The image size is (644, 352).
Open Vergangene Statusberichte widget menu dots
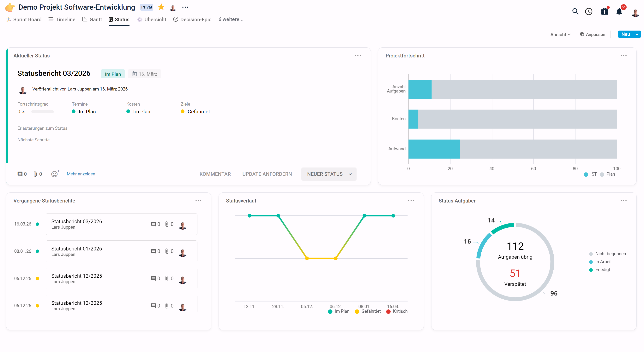coord(198,201)
